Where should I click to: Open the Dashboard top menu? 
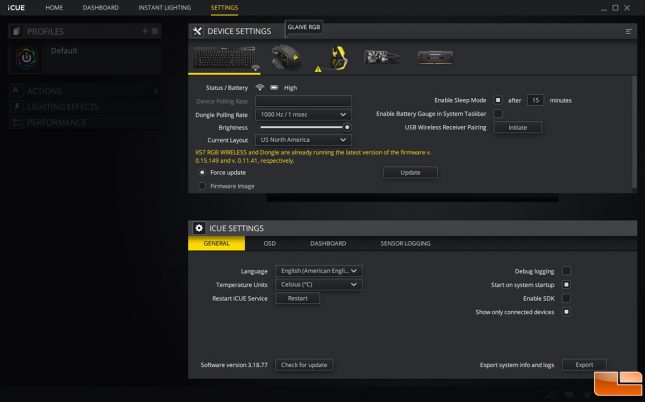pos(101,7)
